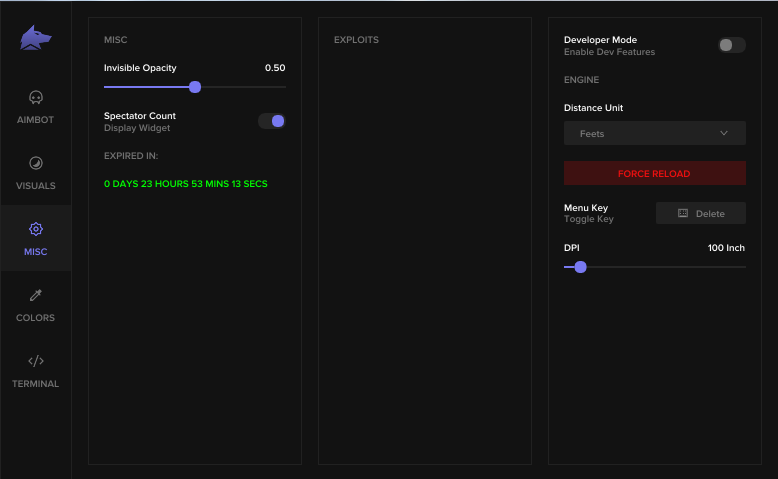The height and width of the screenshot is (479, 778).
Task: Select the VISUALS tab label
Action: click(36, 186)
